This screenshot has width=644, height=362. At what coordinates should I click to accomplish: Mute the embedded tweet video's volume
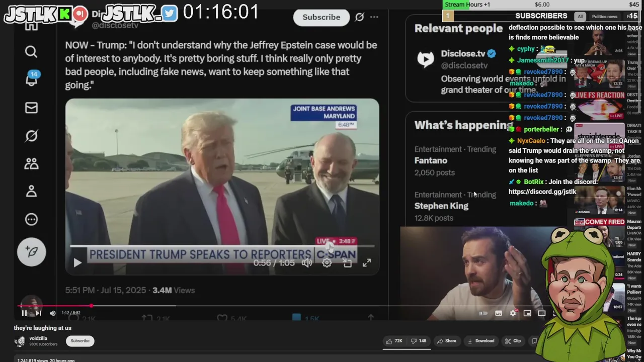(x=307, y=262)
